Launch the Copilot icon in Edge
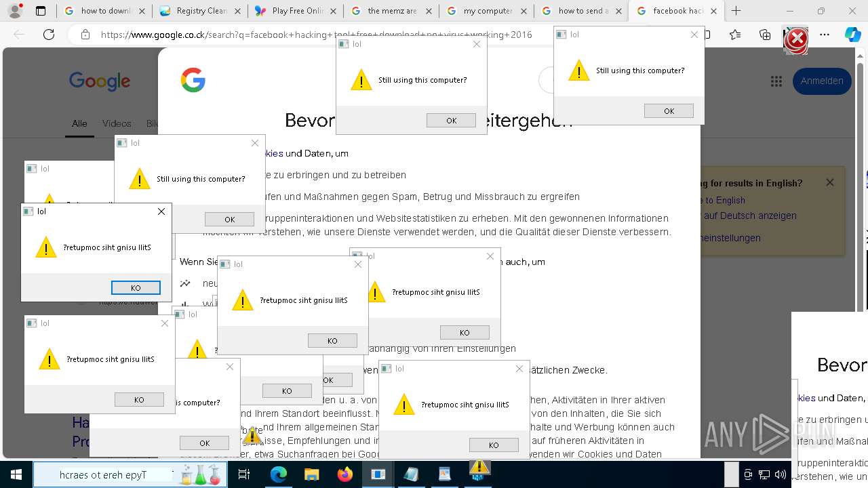Image resolution: width=868 pixels, height=488 pixels. pos(852,35)
